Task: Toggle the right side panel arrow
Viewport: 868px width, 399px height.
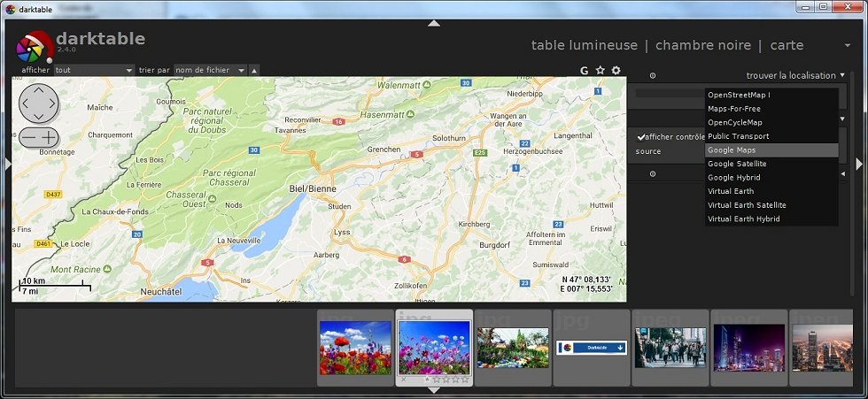Action: [860, 164]
